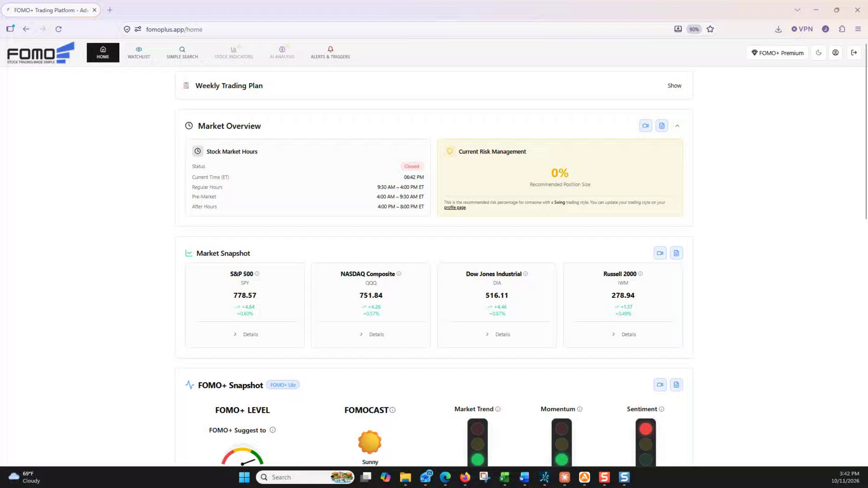Screen dimensions: 868x488
Task: Go to the Home tab
Action: pyautogui.click(x=103, y=52)
